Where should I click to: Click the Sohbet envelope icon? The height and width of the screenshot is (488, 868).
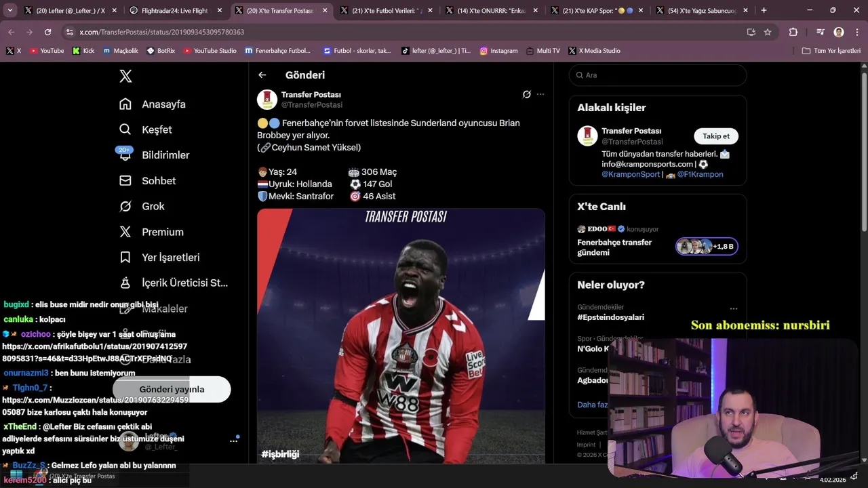125,181
